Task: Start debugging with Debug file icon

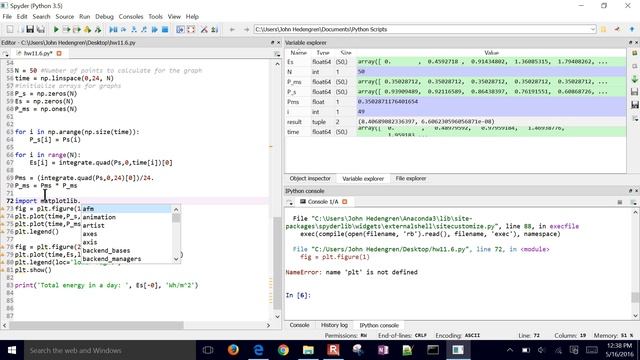Action: [x=113, y=29]
